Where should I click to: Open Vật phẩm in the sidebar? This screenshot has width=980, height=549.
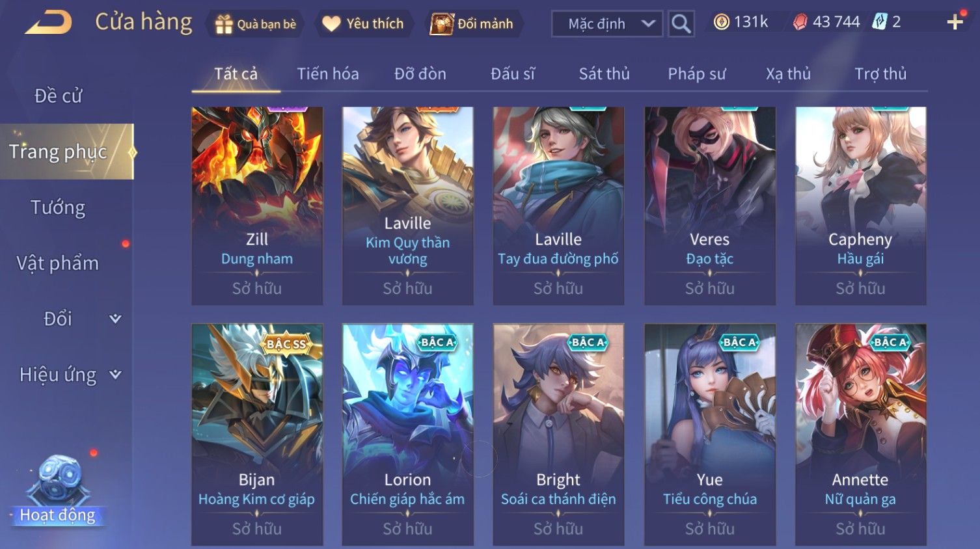58,263
